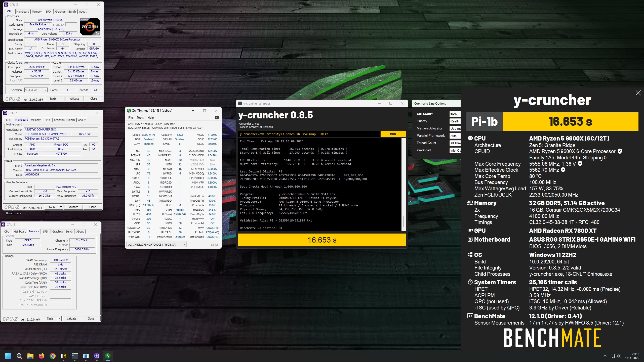This screenshot has height=362, width=644.
Task: Click the y-cruncher Wrapper title bar icon
Action: 240,104
